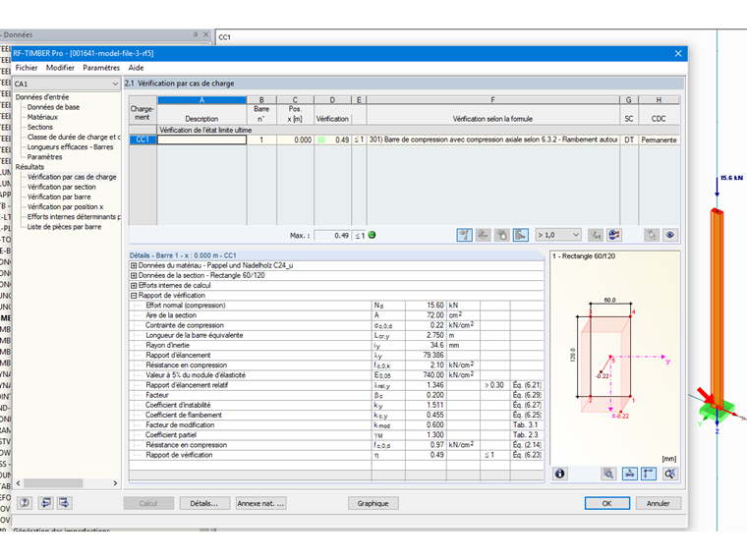The width and height of the screenshot is (747, 560).
Task: Close the Données panel behind the dialog
Action: [x=205, y=34]
